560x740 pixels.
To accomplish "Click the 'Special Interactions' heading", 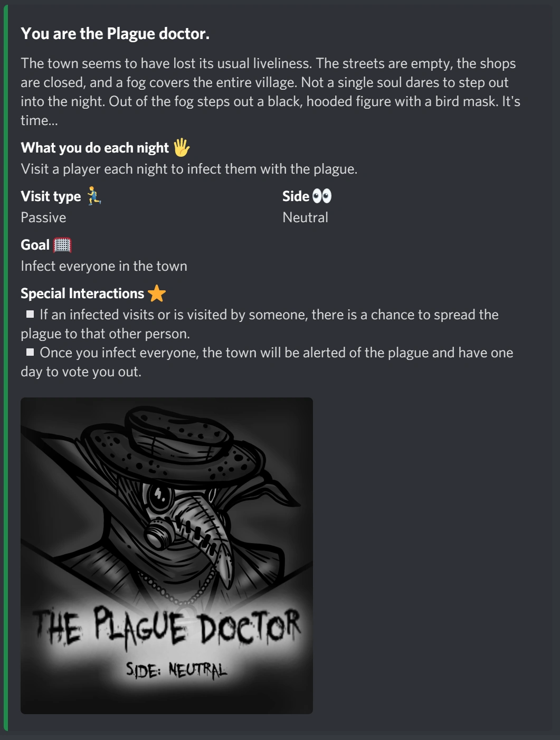I will (82, 293).
